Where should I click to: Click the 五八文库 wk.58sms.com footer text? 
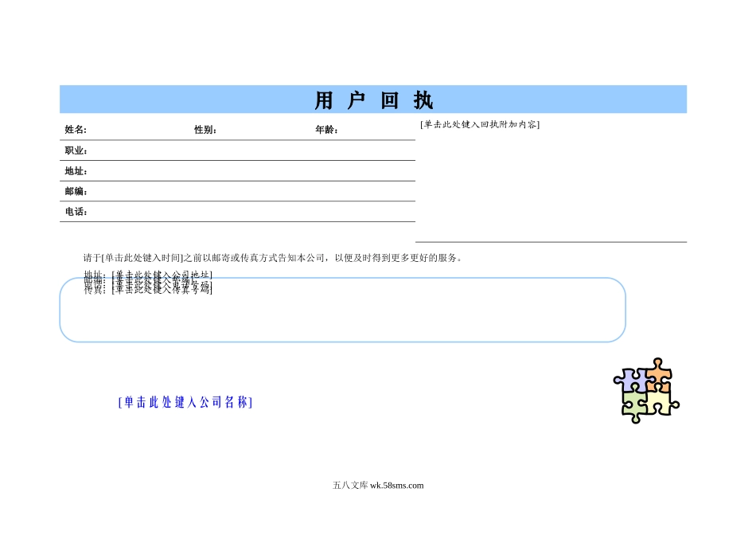click(378, 486)
